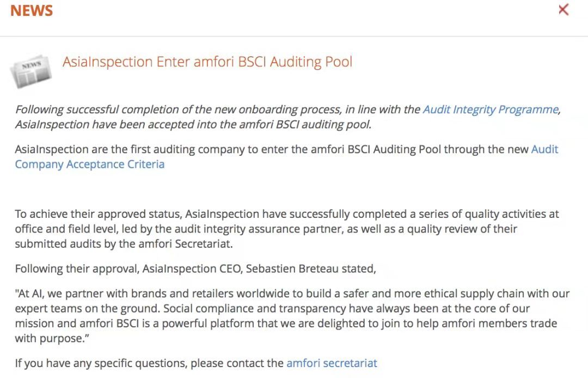Open the Audit Integrity Programme link

click(491, 109)
